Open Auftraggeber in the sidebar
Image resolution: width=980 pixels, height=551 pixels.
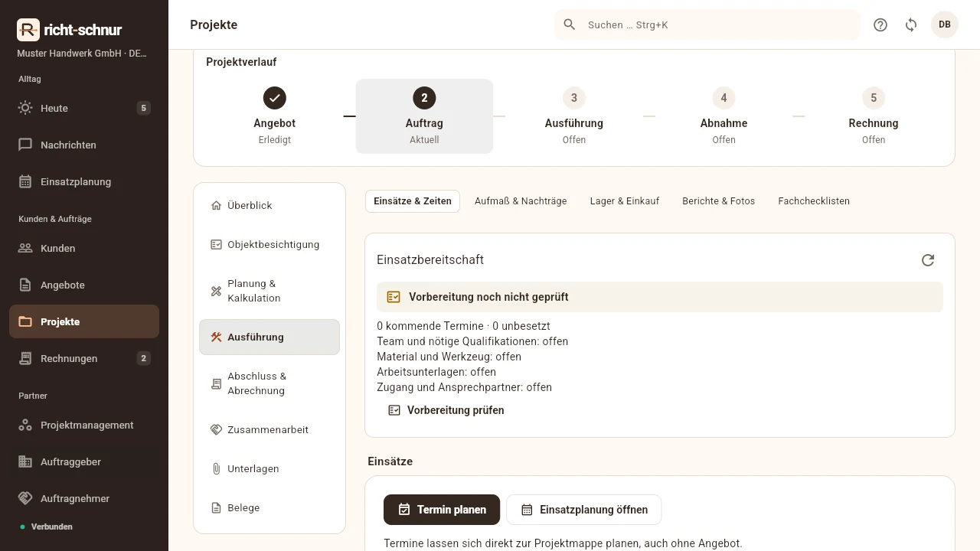click(x=84, y=461)
